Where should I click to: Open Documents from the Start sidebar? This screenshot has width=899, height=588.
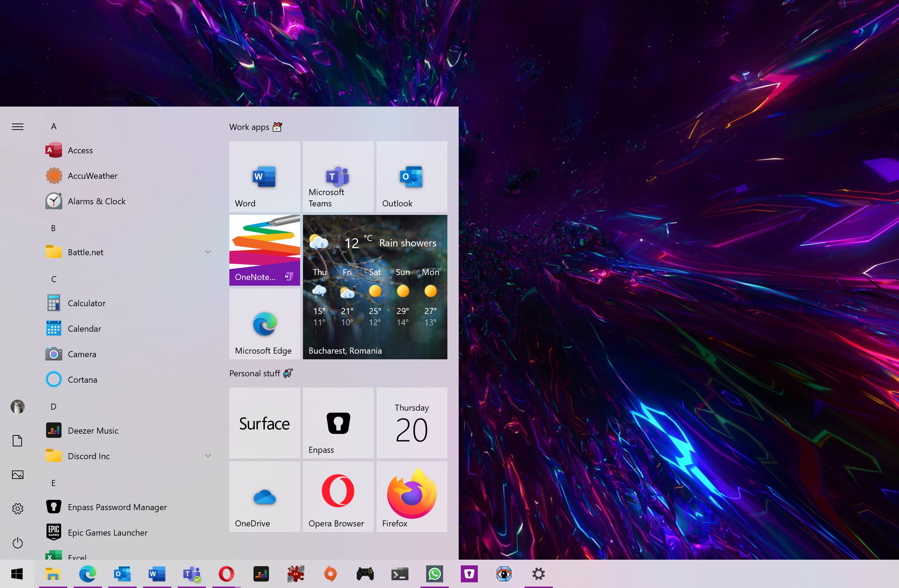pos(17,441)
